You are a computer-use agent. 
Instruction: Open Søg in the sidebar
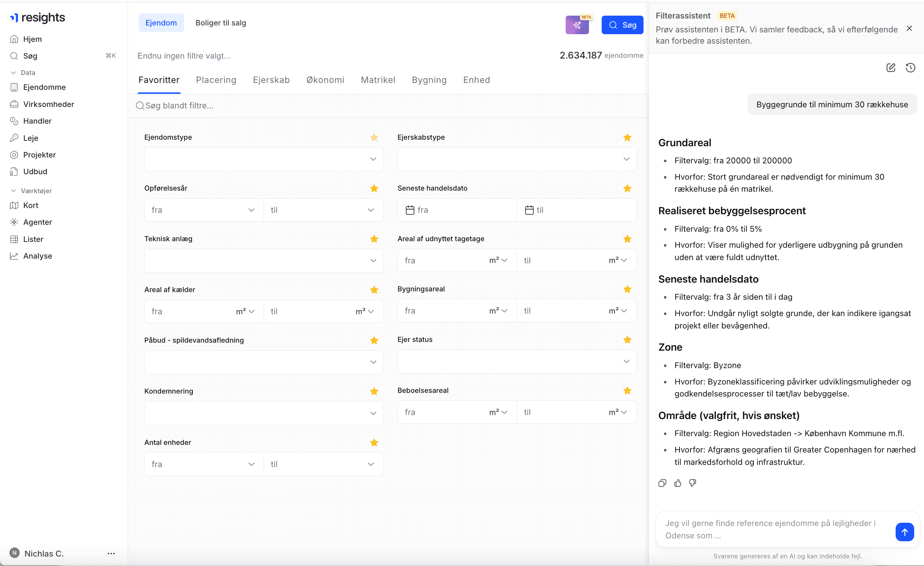tap(30, 56)
